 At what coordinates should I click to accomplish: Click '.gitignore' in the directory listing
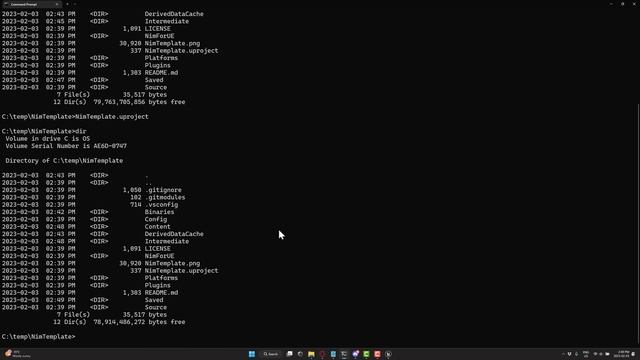point(163,190)
